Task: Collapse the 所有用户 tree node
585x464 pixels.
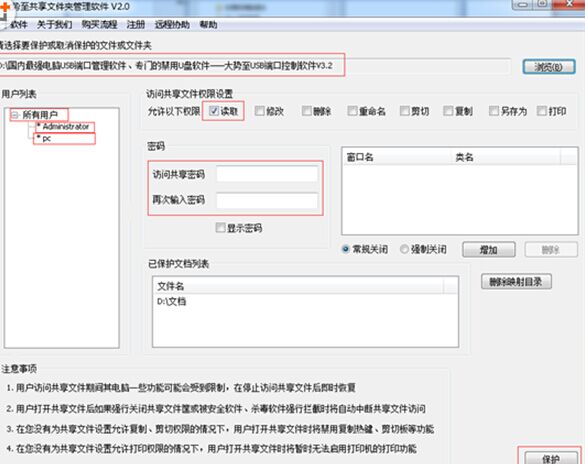Action: 15,115
